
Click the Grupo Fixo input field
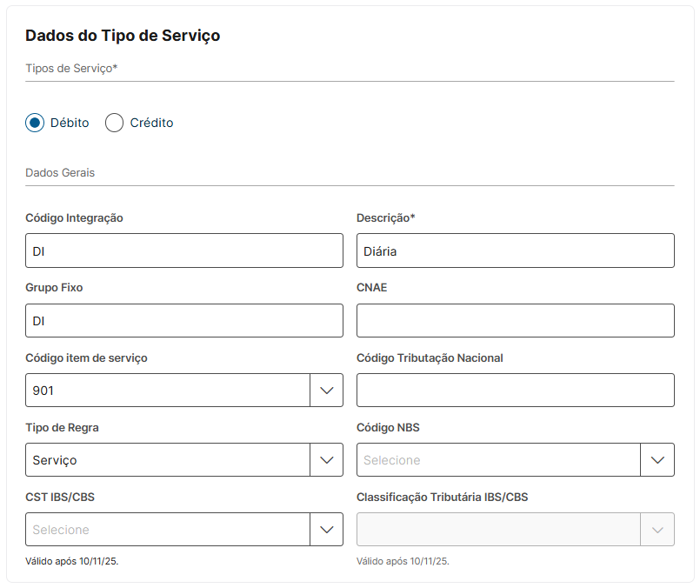click(184, 321)
